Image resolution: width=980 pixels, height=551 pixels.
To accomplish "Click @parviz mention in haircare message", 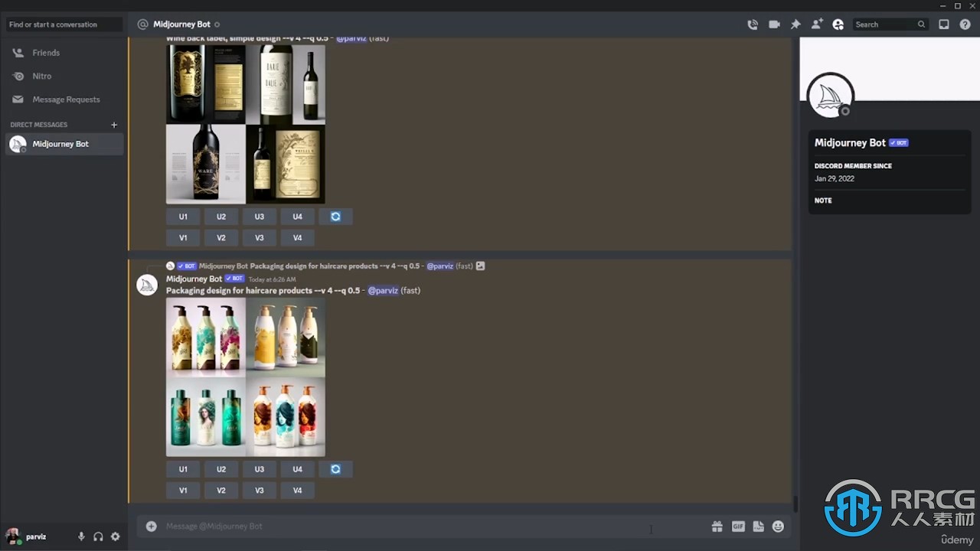I will [x=383, y=291].
